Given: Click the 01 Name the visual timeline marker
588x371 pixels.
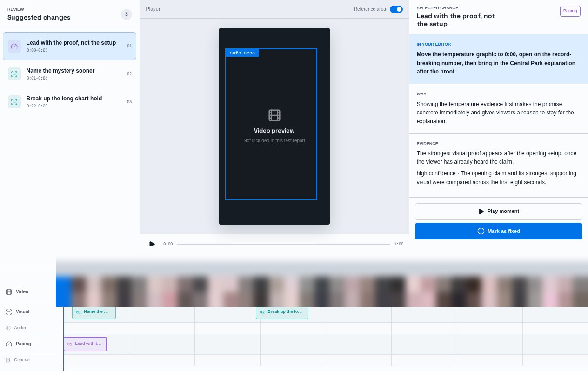Looking at the screenshot, I should [x=94, y=312].
